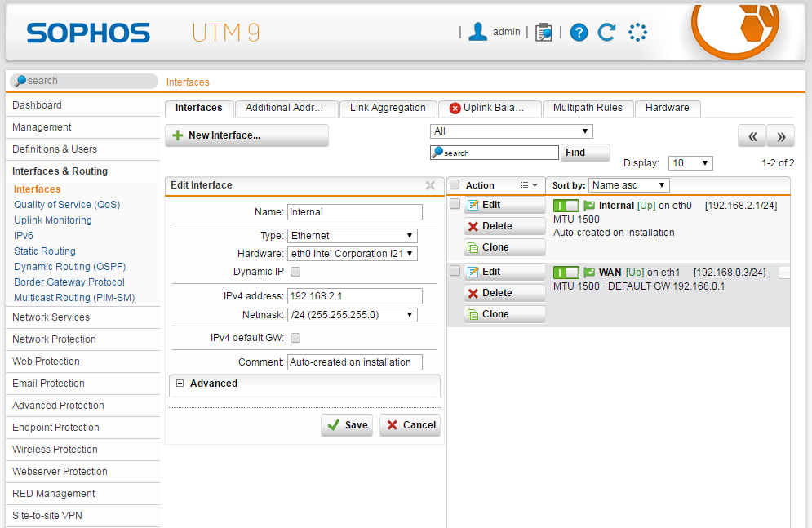Open Static Routing page
Screen dimensions: 812x528
[x=45, y=251]
